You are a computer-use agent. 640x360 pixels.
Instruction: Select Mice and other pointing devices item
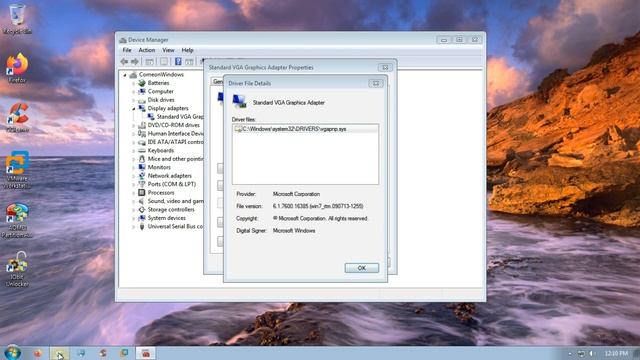pyautogui.click(x=176, y=159)
